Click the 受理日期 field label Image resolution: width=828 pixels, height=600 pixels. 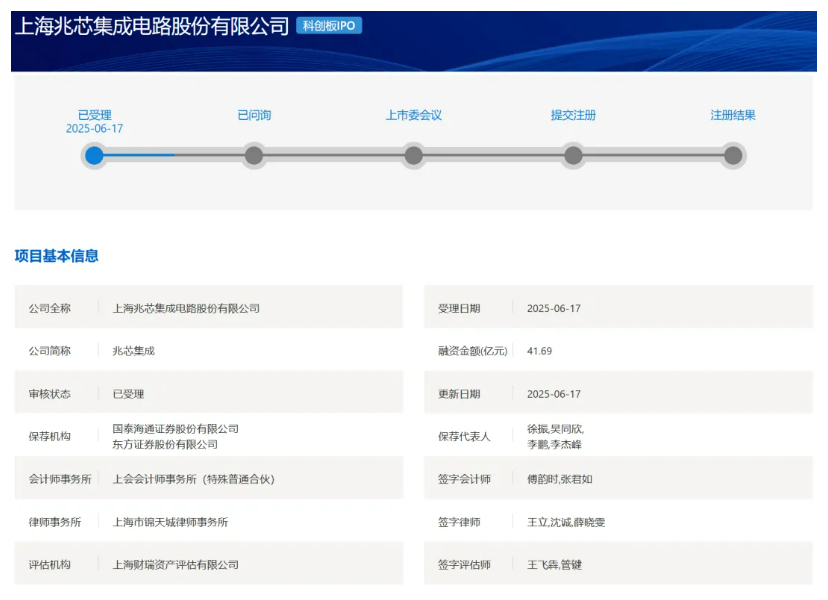tap(459, 308)
